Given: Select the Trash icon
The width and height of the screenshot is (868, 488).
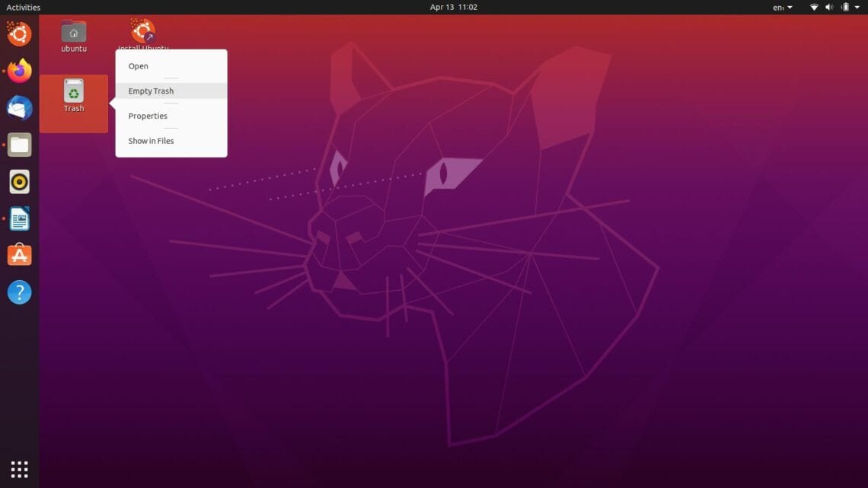Looking at the screenshot, I should (73, 93).
